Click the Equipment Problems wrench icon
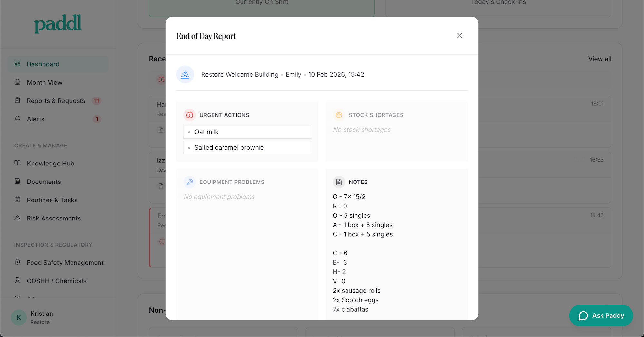Image resolution: width=644 pixels, height=337 pixels. (190, 182)
